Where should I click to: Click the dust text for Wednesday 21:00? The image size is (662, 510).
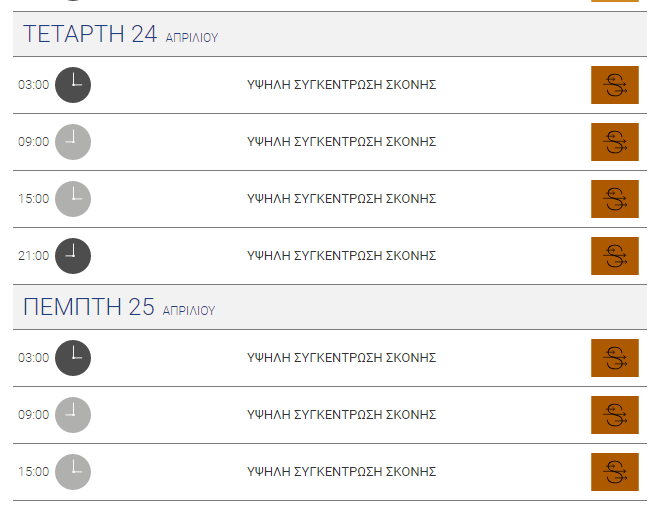coord(341,256)
